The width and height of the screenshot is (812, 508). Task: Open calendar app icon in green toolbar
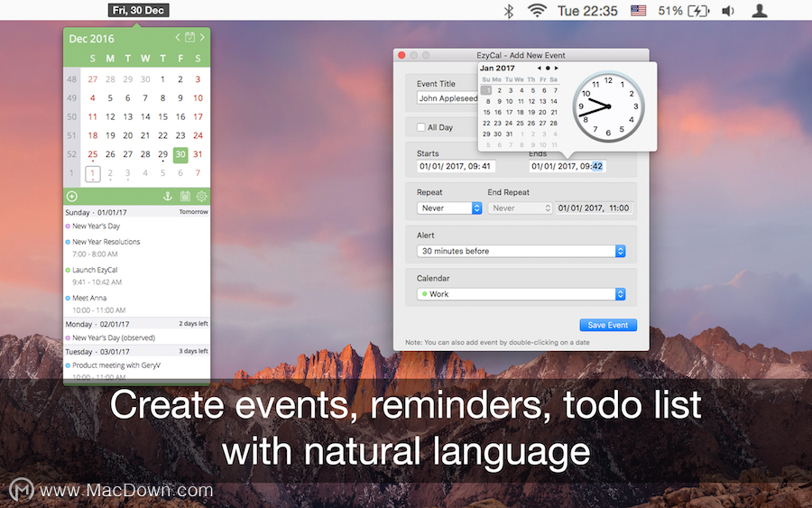click(x=185, y=197)
